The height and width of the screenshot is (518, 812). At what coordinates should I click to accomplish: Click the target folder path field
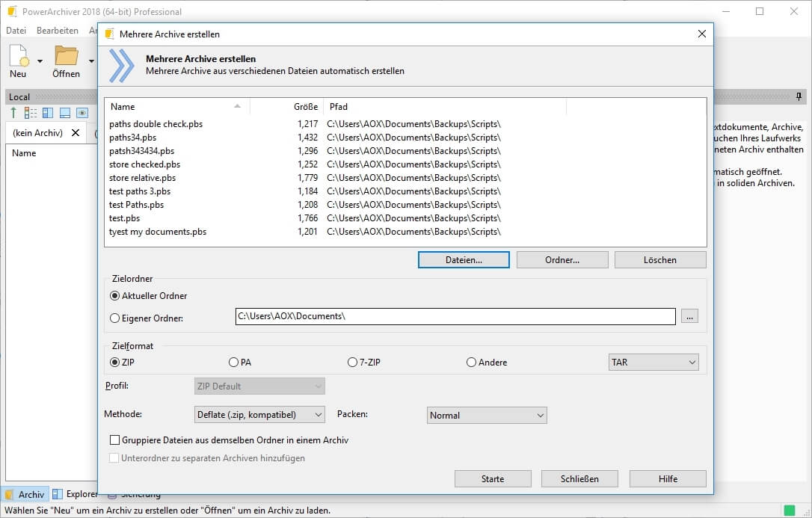(455, 316)
